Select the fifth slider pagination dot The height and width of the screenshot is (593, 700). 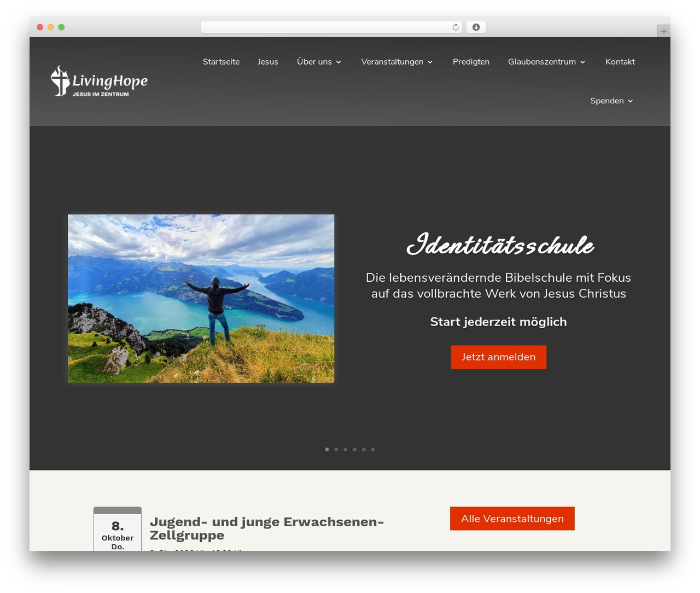coord(364,449)
